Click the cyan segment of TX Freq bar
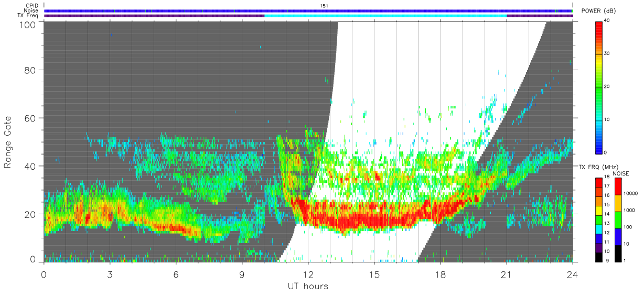The image size is (644, 297). click(x=385, y=15)
